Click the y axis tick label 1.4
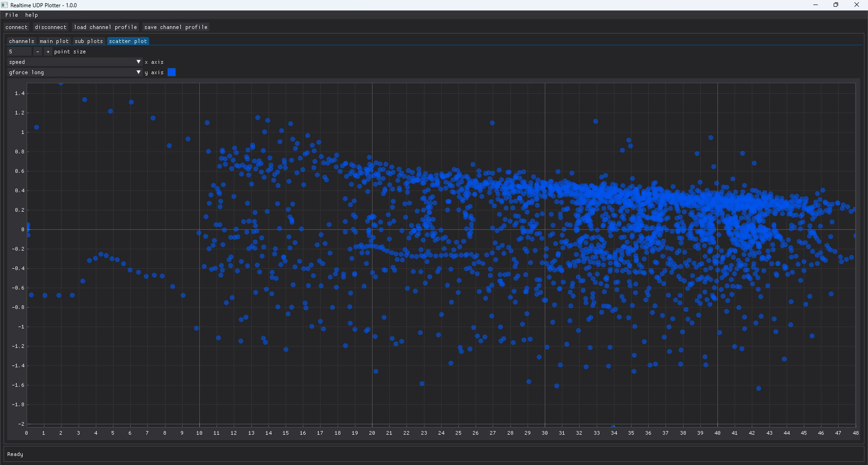The width and height of the screenshot is (868, 465). pos(19,93)
